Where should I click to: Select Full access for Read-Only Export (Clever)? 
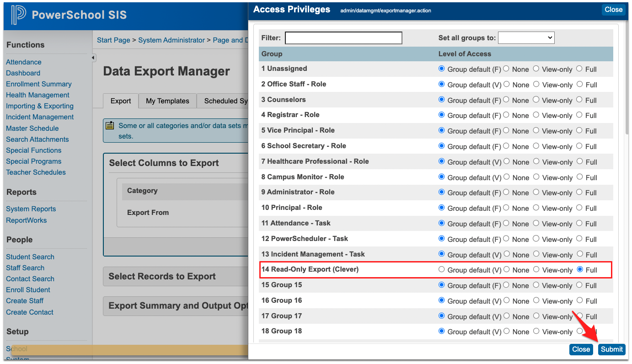pos(580,270)
